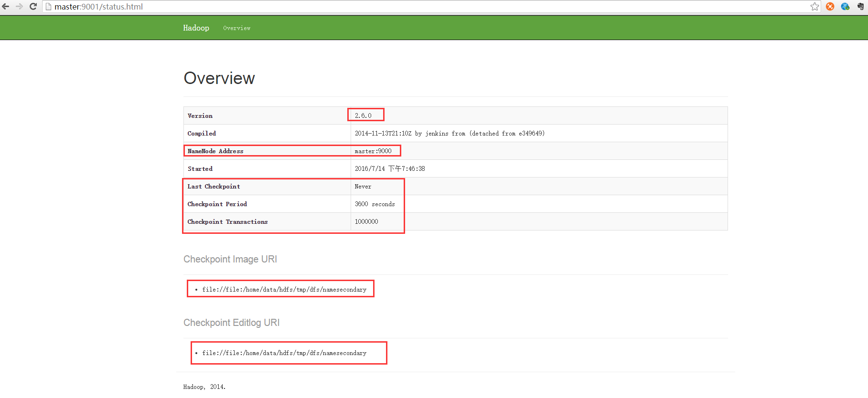The width and height of the screenshot is (868, 398).
Task: Click the Compiled row build details
Action: 450,134
